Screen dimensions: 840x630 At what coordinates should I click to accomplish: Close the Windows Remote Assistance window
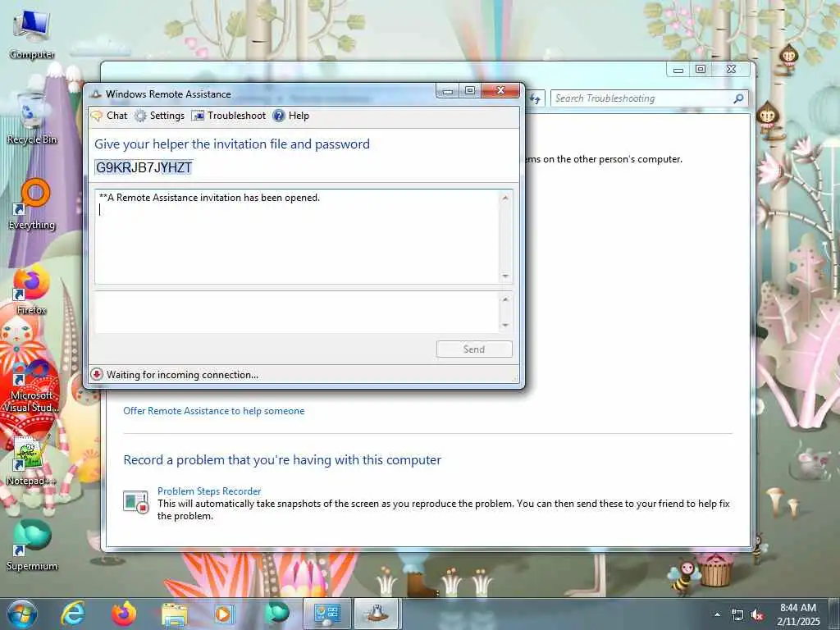point(500,91)
